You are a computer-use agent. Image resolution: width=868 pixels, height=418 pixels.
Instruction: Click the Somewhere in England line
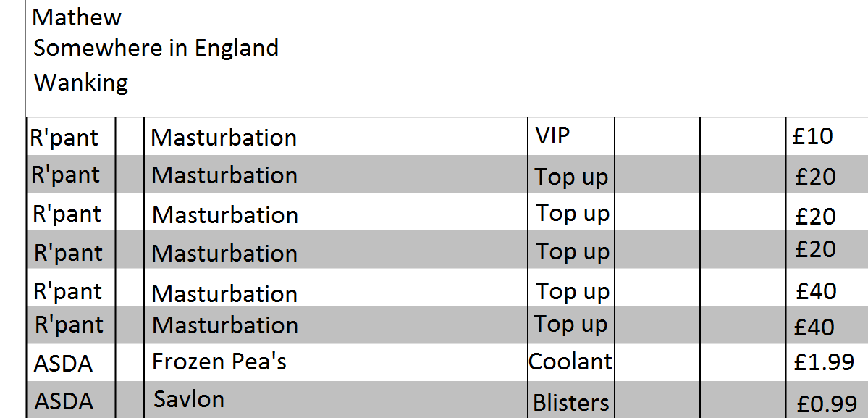click(x=156, y=48)
